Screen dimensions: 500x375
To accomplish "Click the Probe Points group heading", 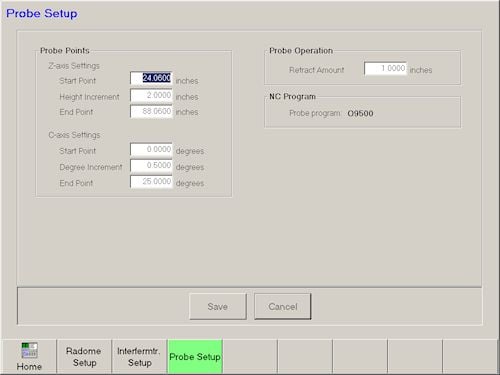I will pyautogui.click(x=65, y=51).
